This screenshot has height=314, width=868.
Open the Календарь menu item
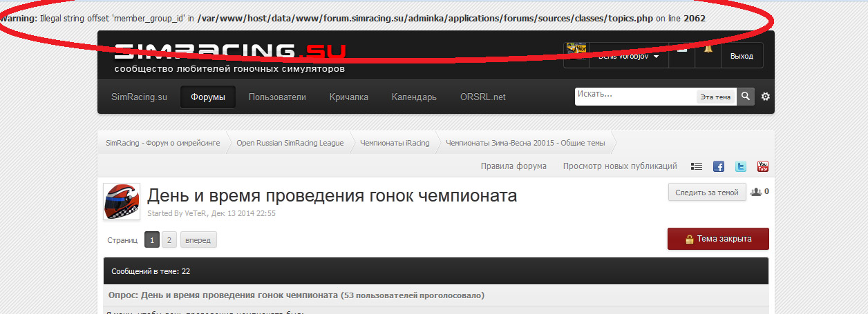[414, 97]
